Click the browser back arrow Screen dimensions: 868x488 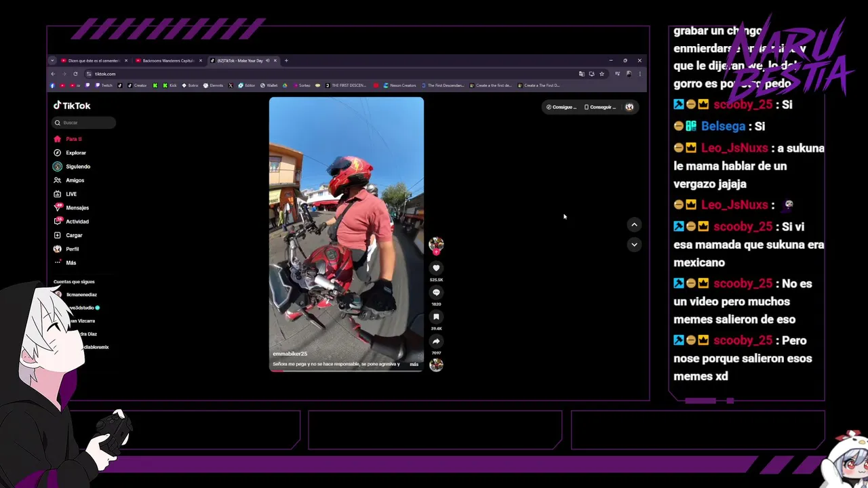point(53,74)
